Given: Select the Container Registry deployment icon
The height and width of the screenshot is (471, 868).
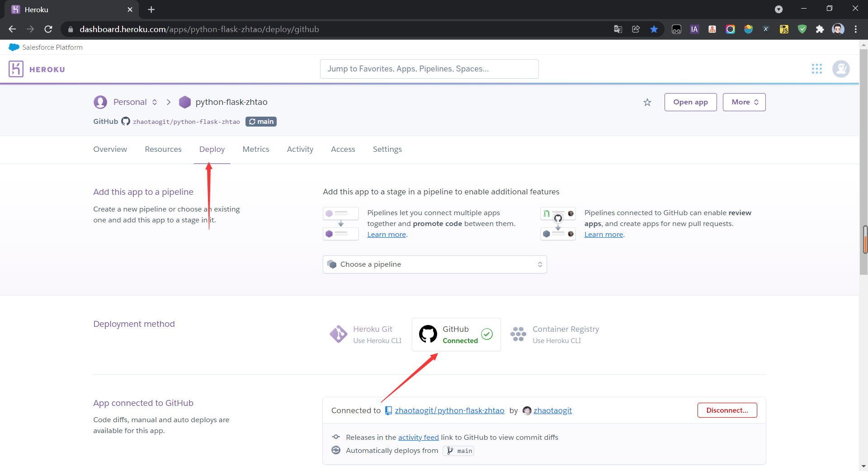Looking at the screenshot, I should pyautogui.click(x=518, y=334).
